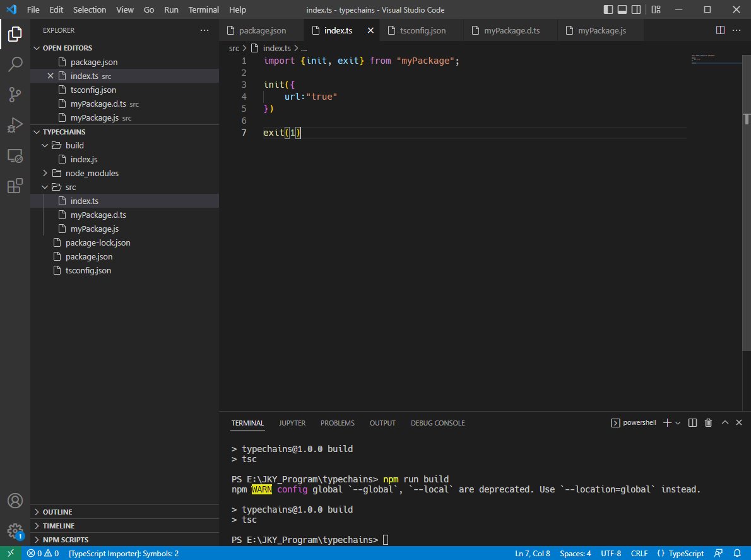Click TypeScript Importer Symbols status entry
Image resolution: width=751 pixels, height=560 pixels.
(124, 553)
